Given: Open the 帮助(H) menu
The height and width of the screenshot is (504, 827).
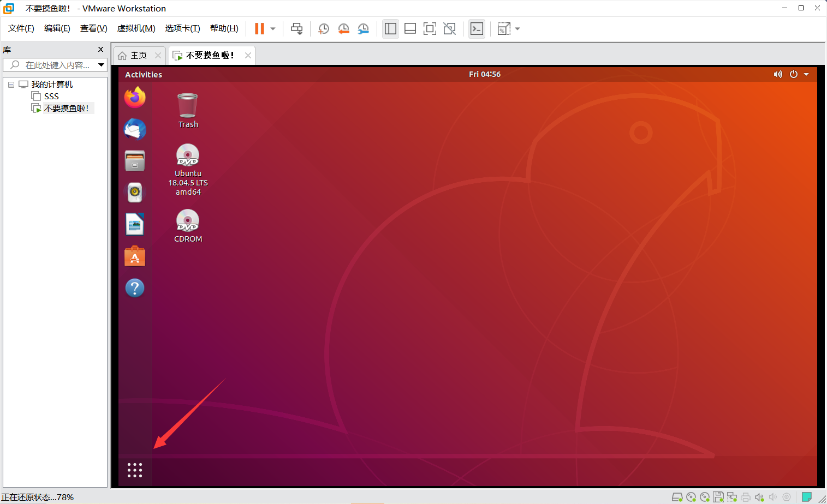Looking at the screenshot, I should (x=224, y=28).
